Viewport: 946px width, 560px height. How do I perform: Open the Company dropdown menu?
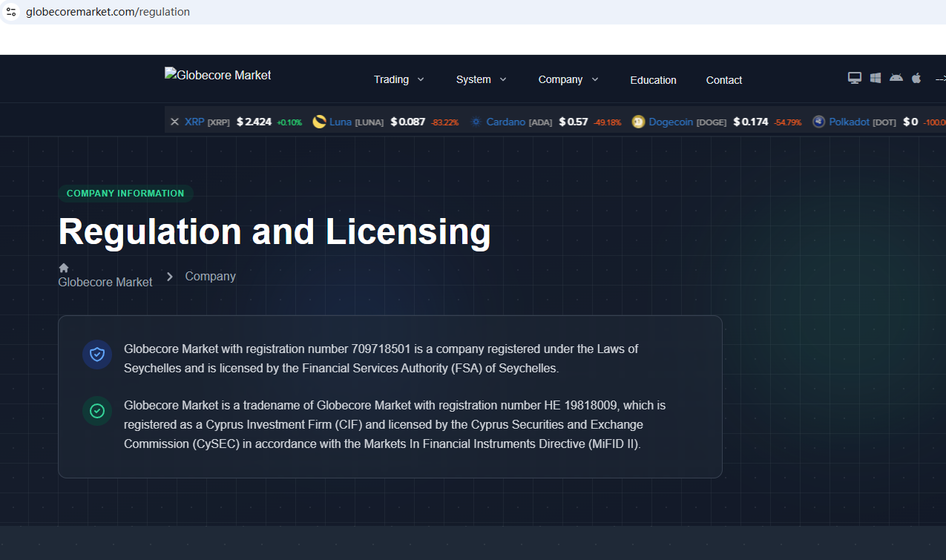coord(568,79)
